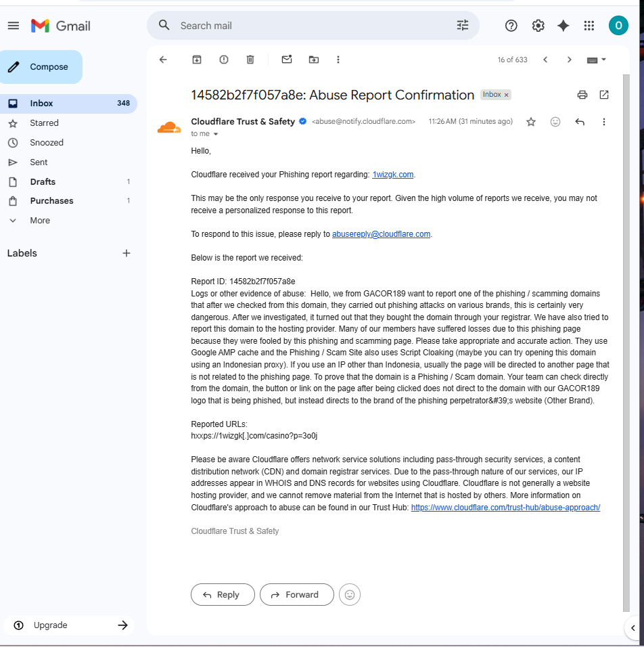Open search options filter icon
This screenshot has width=644, height=647.
463,25
